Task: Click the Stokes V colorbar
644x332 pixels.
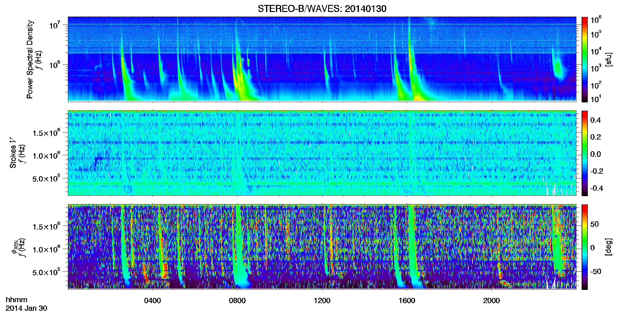Action: (x=585, y=153)
